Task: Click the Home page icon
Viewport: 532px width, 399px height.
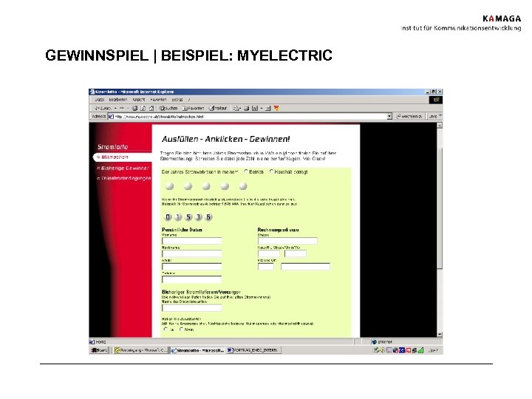Action: pyautogui.click(x=151, y=108)
